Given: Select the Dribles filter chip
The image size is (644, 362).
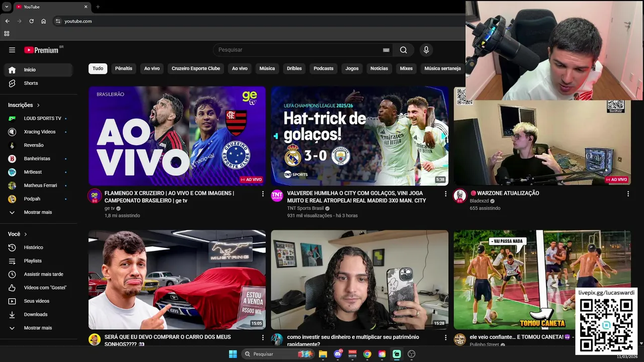Looking at the screenshot, I should coord(294,68).
